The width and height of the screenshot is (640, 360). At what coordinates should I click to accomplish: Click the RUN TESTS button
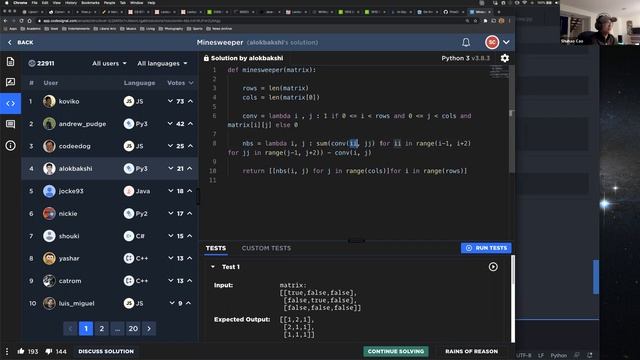(x=486, y=248)
